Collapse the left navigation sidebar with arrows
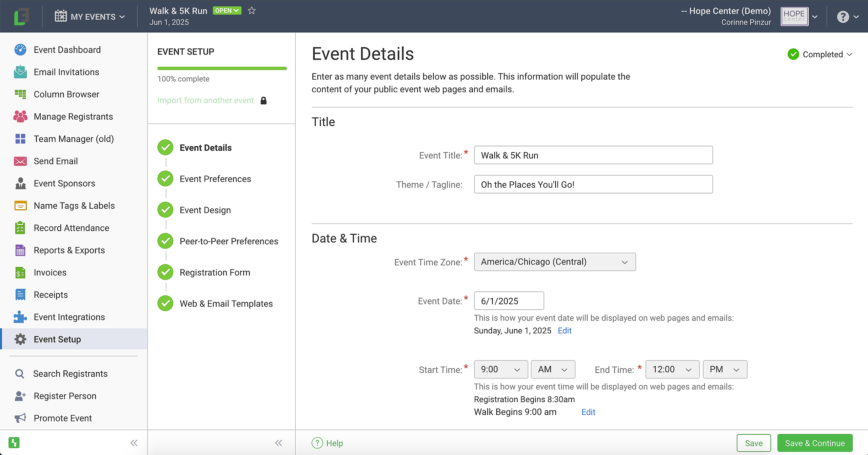This screenshot has height=455, width=868. coord(134,443)
